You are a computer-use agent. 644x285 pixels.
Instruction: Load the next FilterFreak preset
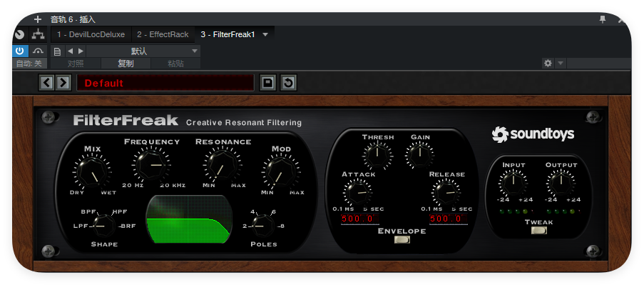click(63, 83)
